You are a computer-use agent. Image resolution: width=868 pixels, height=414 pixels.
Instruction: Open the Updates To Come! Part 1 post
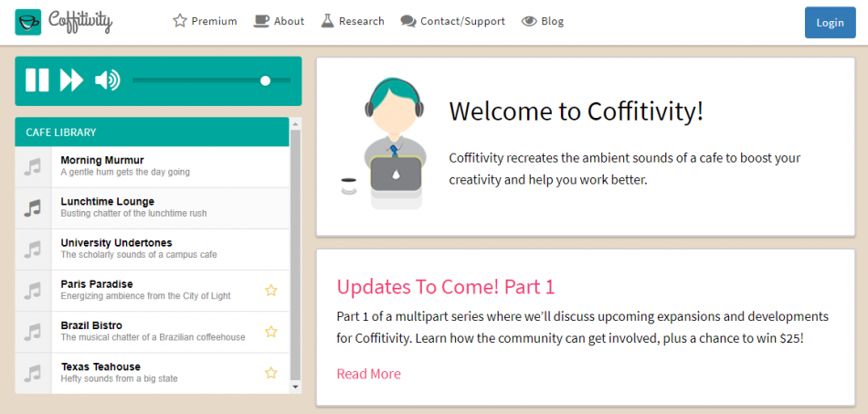[445, 287]
